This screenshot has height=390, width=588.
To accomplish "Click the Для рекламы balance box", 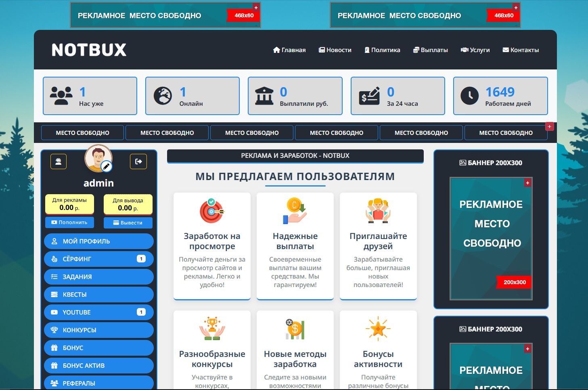I will click(69, 205).
